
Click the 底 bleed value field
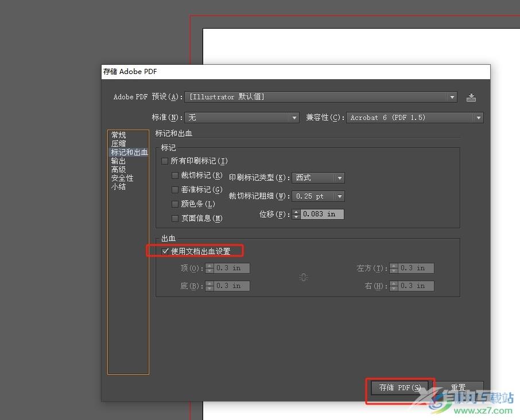(231, 286)
